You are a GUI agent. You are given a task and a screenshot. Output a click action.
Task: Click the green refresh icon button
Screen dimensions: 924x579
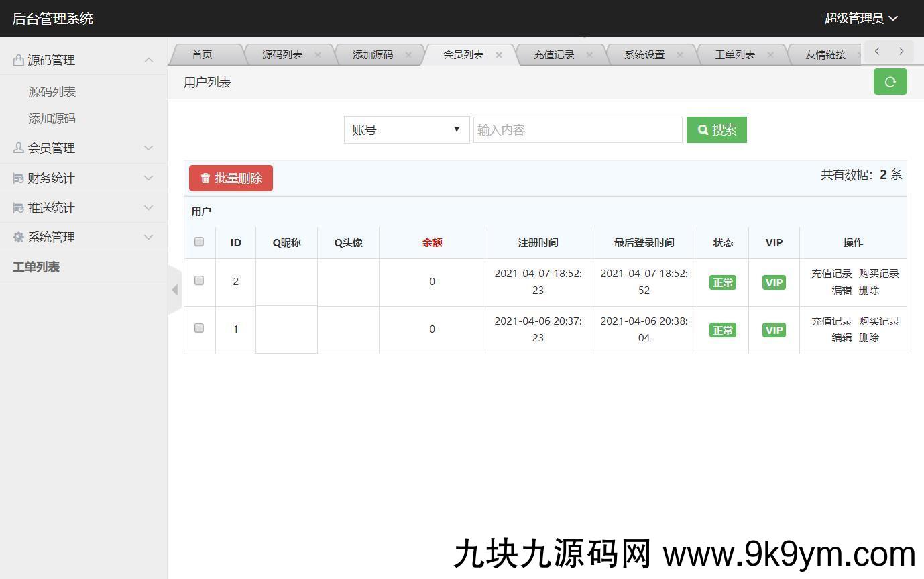point(890,82)
